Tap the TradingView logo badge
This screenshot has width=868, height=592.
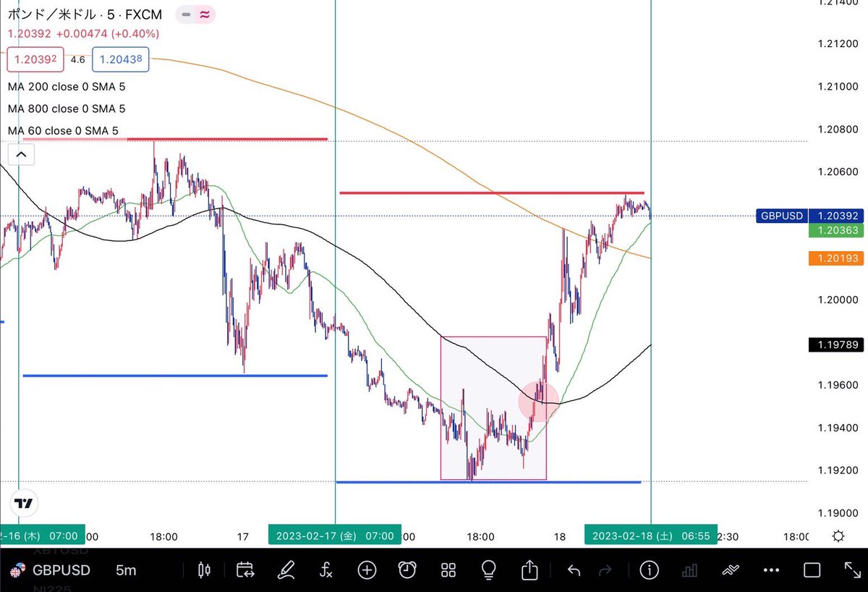pos(24,504)
